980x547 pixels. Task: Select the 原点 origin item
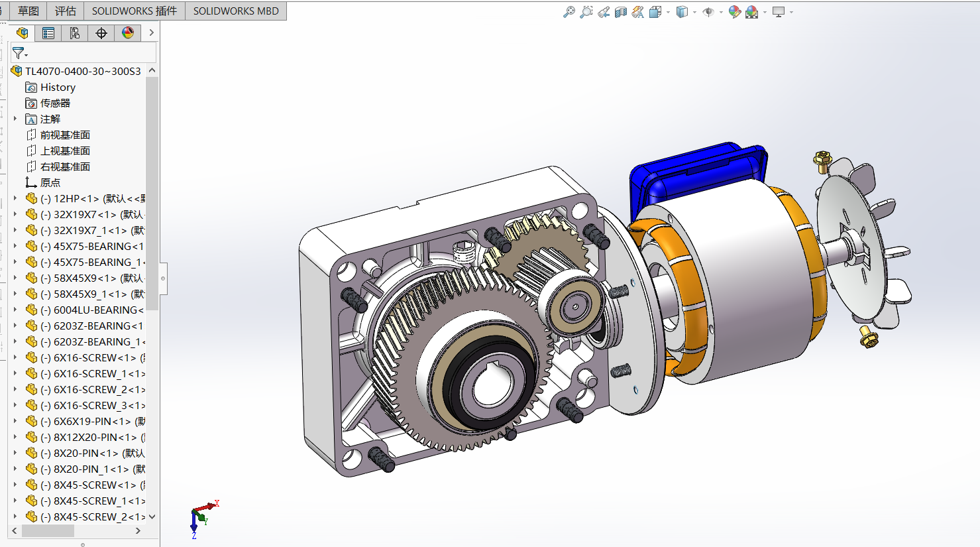point(50,182)
